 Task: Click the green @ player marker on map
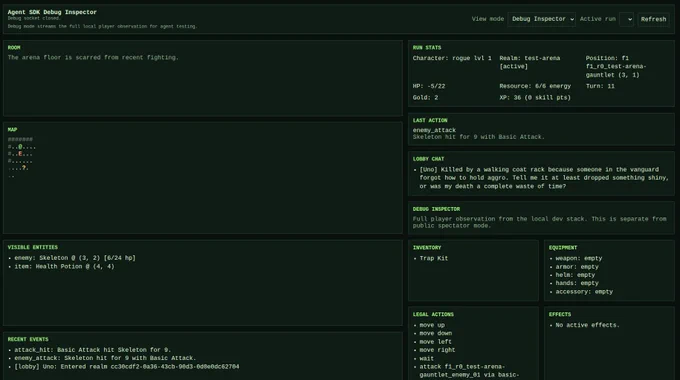[x=20, y=147]
